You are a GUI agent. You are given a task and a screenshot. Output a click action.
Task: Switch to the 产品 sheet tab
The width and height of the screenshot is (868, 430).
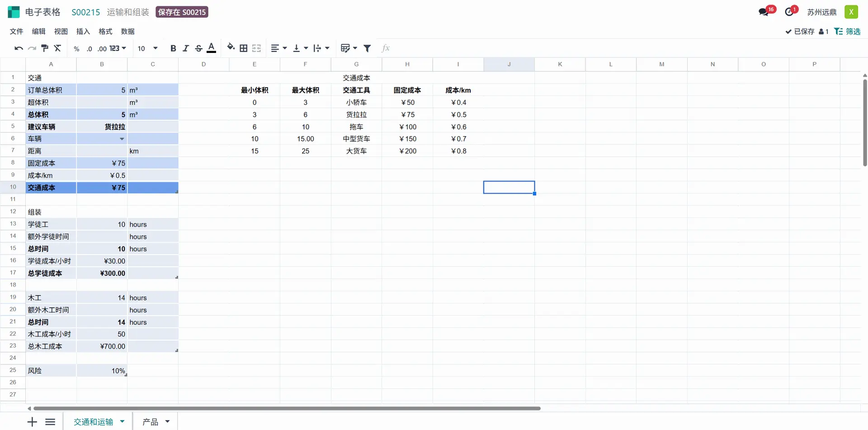tap(151, 422)
